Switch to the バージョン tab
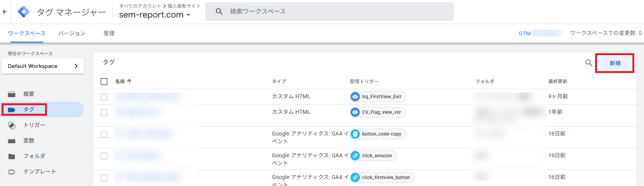Viewport: 644px width, 186px height. coord(72,33)
